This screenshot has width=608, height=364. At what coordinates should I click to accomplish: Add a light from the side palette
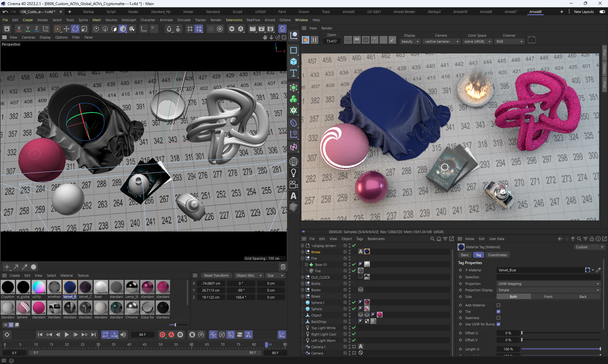point(294,173)
